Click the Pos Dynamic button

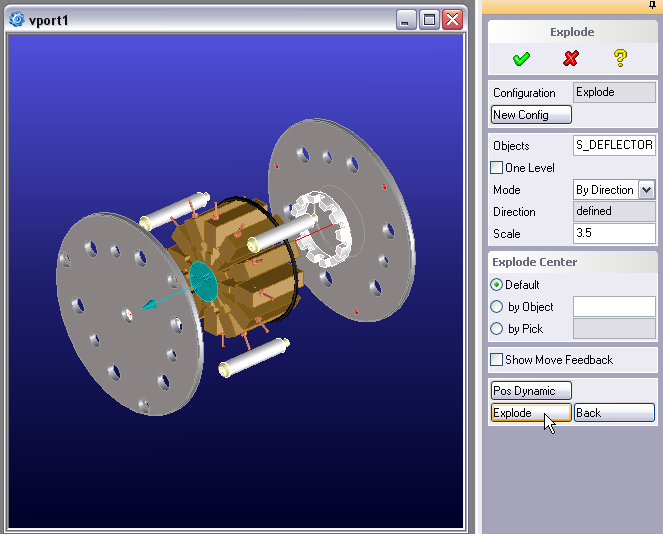click(531, 391)
